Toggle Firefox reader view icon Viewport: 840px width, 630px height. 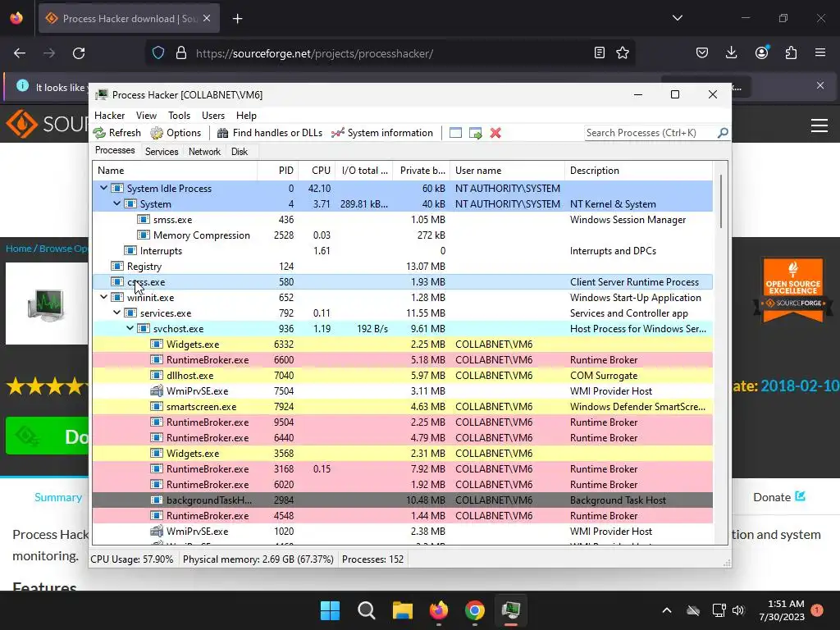(x=600, y=52)
